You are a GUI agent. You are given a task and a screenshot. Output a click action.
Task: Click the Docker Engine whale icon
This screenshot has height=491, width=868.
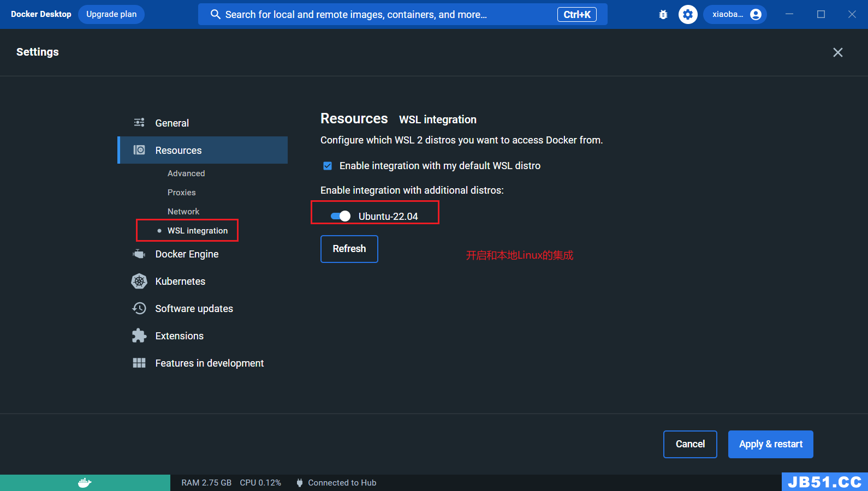click(139, 254)
